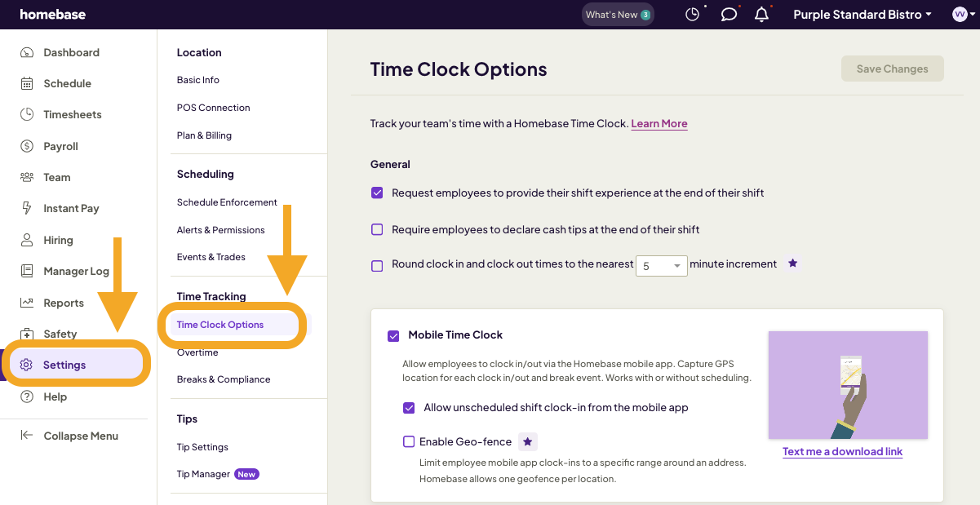Check the Enable Geo-fence option
The height and width of the screenshot is (505, 980).
[x=409, y=441]
